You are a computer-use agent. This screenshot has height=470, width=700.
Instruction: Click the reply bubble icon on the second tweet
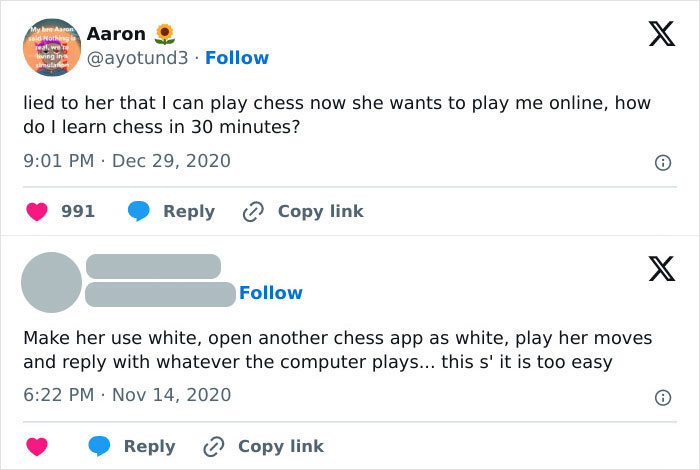point(99,446)
